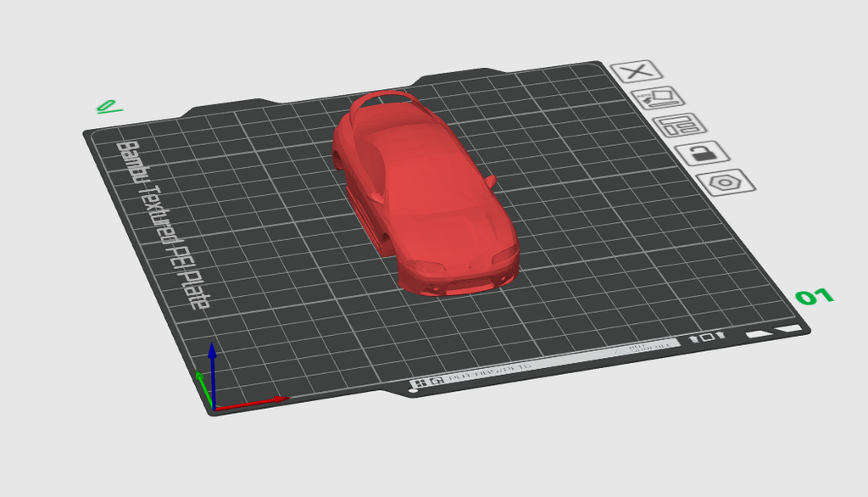Select the red car model
Viewport: 868px width, 497px height.
[426, 193]
